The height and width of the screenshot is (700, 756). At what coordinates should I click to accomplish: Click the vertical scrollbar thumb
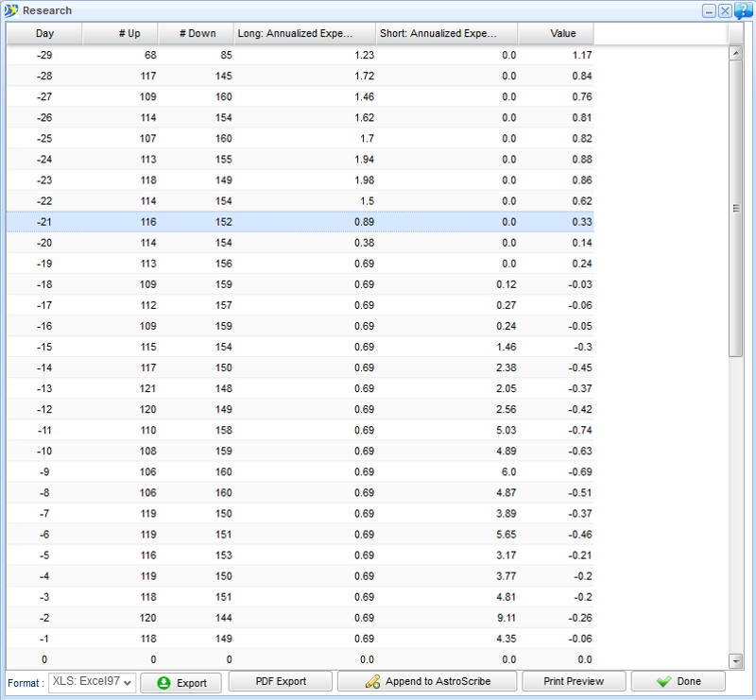click(x=736, y=208)
